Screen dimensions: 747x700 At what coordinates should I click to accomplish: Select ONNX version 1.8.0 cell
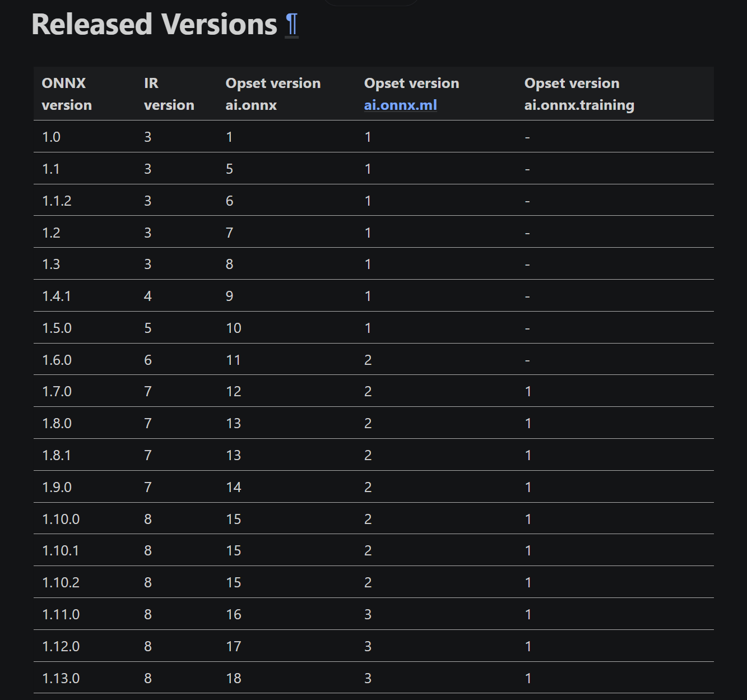coord(57,423)
